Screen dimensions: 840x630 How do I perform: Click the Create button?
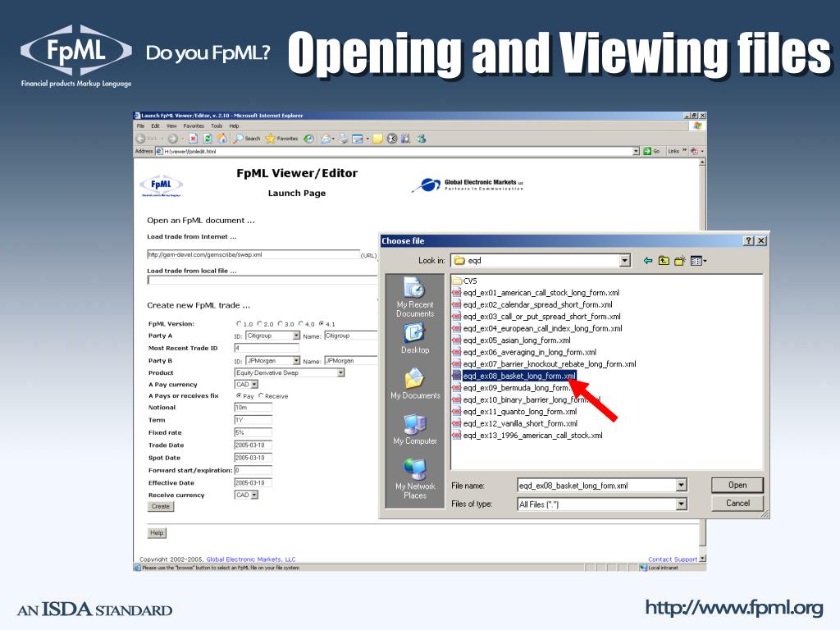click(x=161, y=506)
